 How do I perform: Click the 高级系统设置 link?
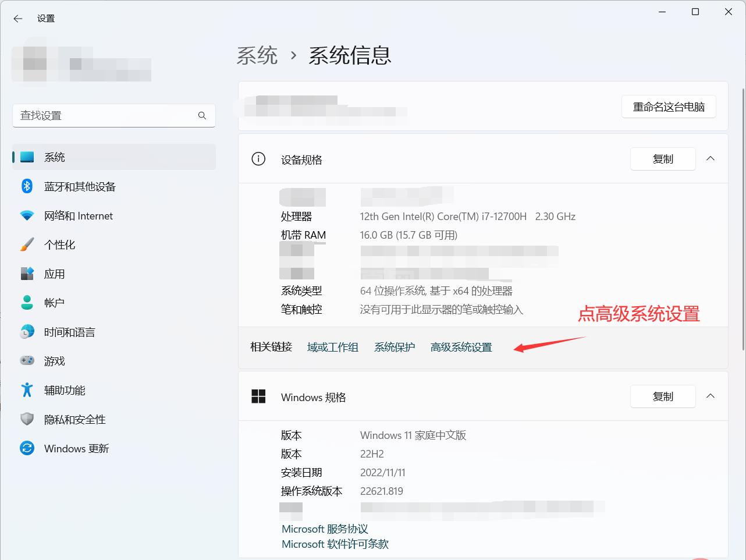coord(461,348)
